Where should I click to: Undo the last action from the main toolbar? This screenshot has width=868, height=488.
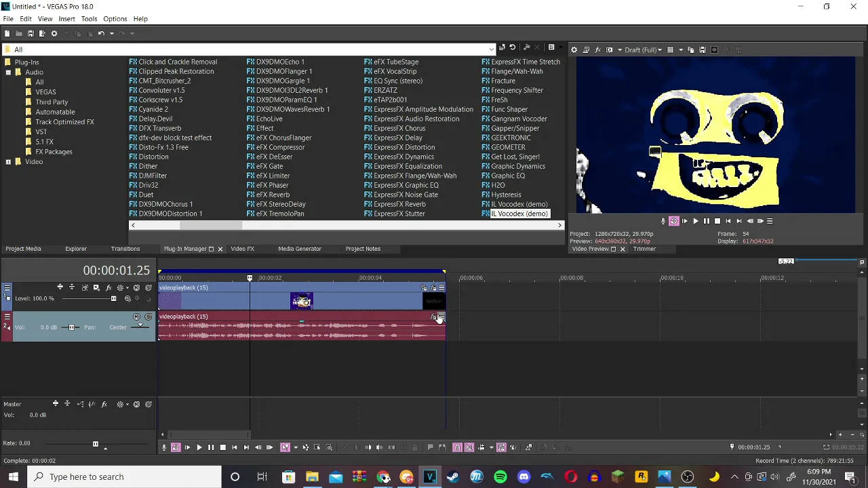(x=101, y=33)
